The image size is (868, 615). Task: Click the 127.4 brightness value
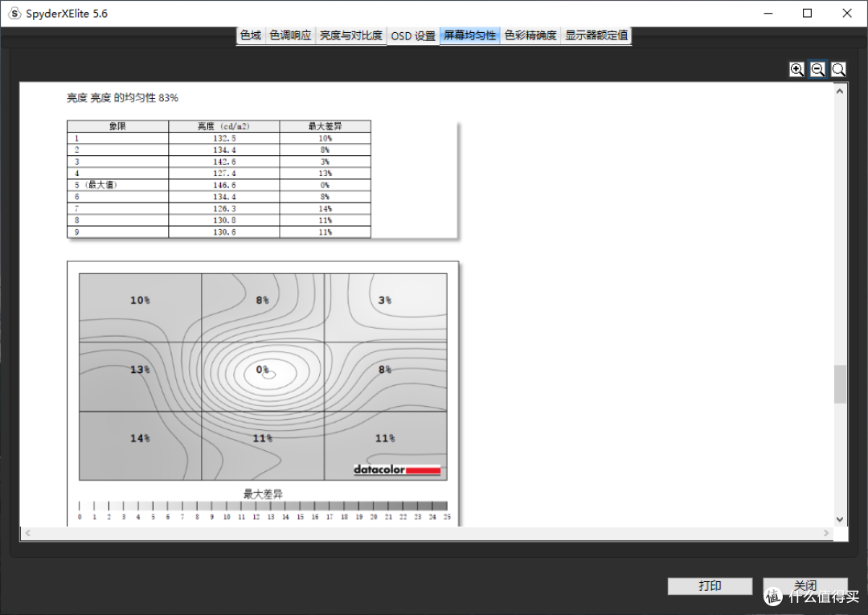[x=224, y=174]
